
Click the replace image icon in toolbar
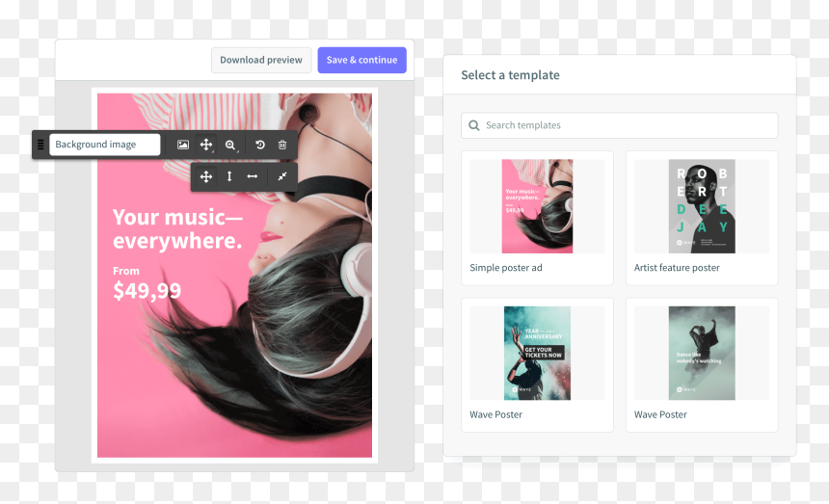[x=183, y=145]
